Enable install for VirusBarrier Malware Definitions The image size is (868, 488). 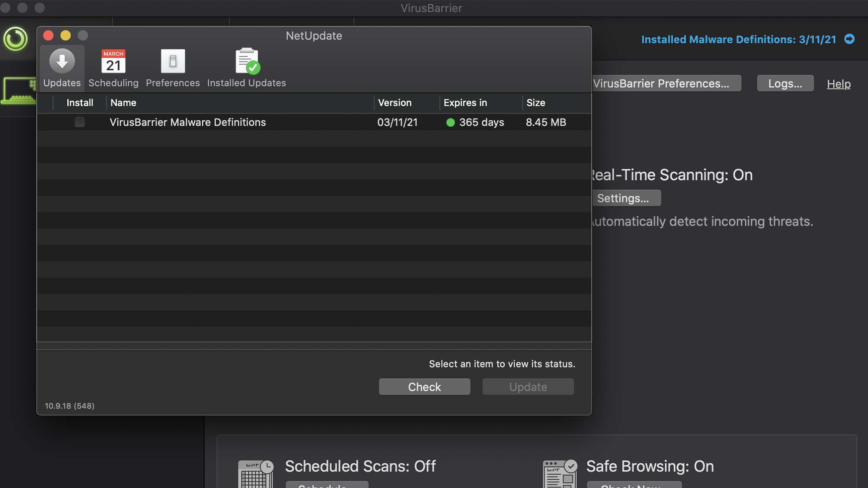(x=79, y=122)
